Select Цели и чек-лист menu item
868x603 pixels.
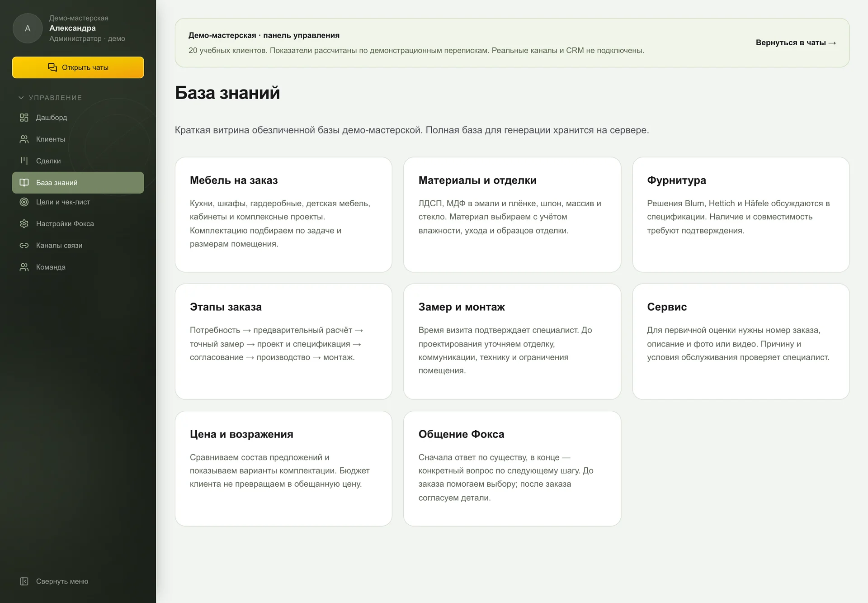pos(78,202)
